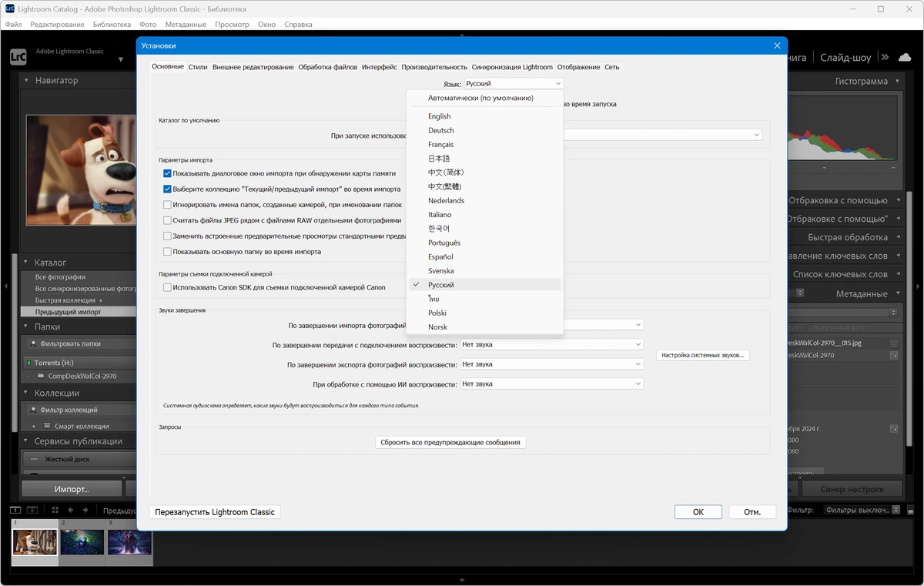Click the Отм. cancel button
Screen dimensions: 924x586
click(752, 511)
